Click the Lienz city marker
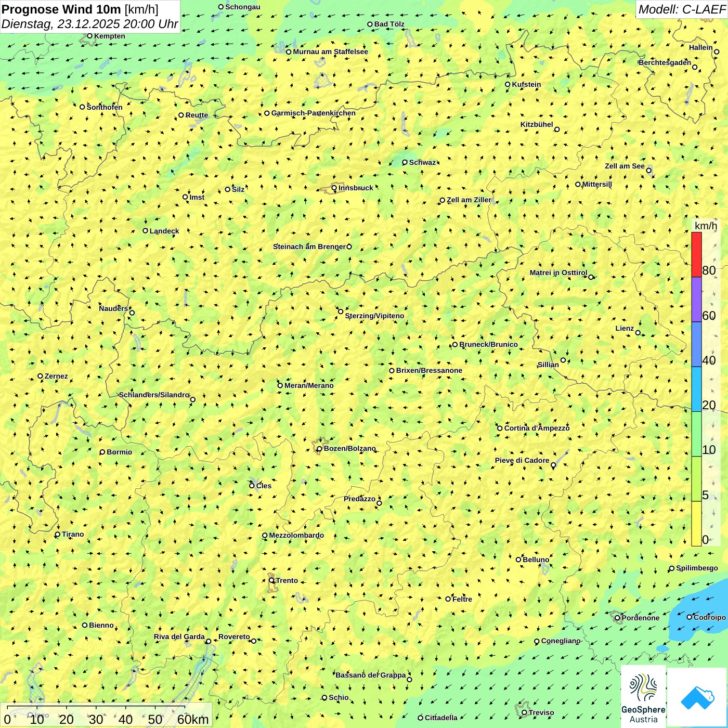728x728 pixels. pyautogui.click(x=638, y=333)
